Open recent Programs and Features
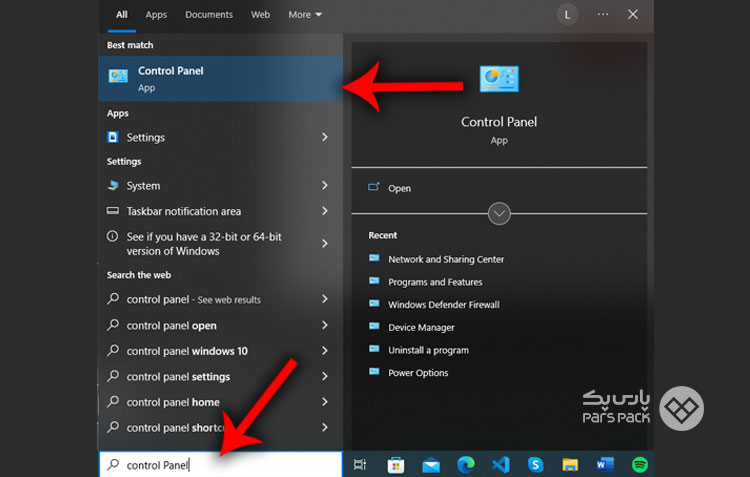This screenshot has height=477, width=750. (435, 282)
